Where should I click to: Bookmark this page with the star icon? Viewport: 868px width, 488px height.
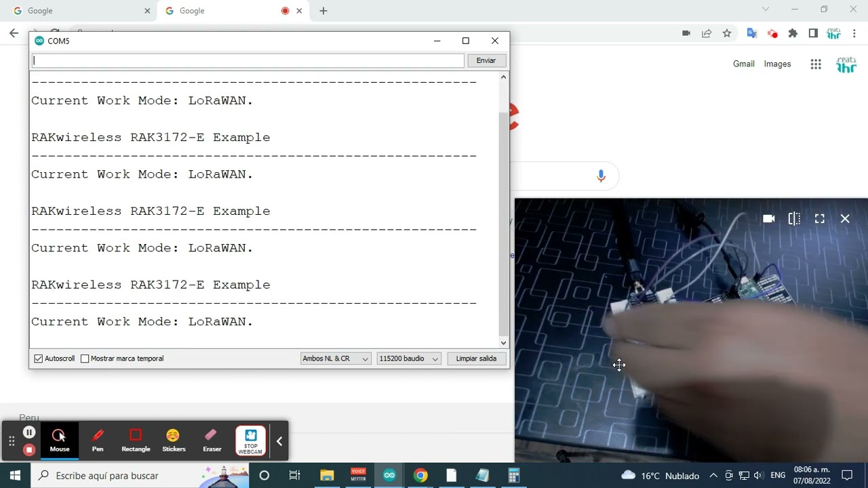727,33
